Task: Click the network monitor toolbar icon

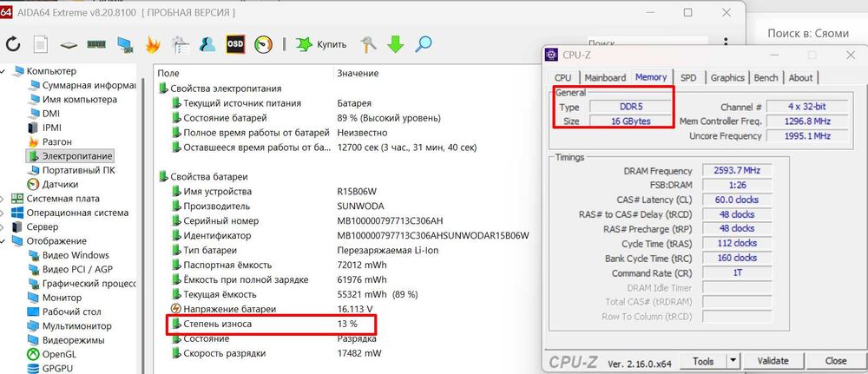Action: click(124, 44)
